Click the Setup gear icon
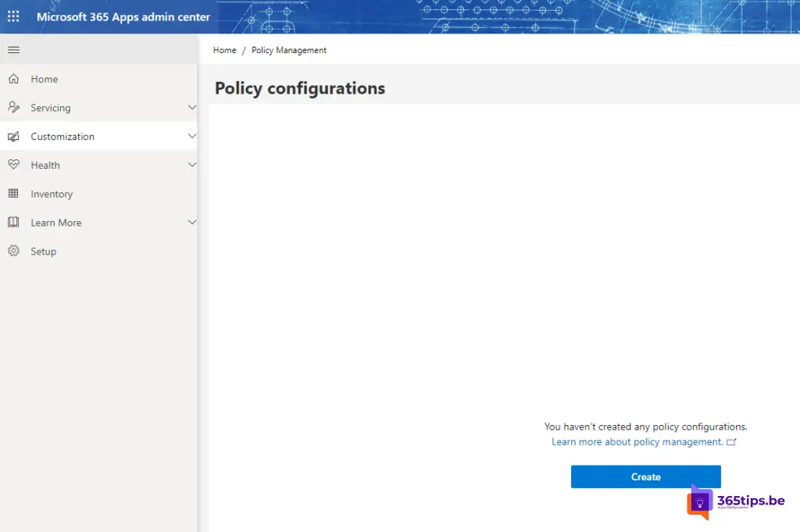Image resolution: width=800 pixels, height=532 pixels. point(14,251)
